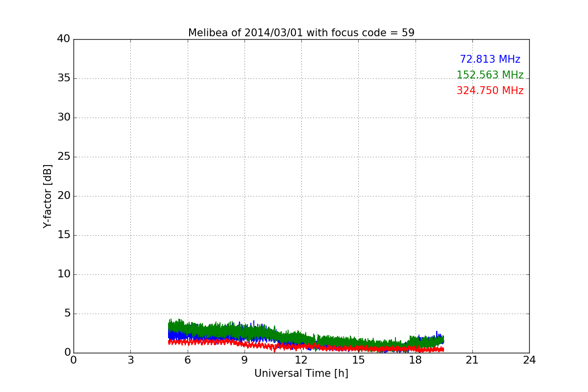Click the x-axis tick label 9
Screen dimensions: 588x392
click(245, 360)
